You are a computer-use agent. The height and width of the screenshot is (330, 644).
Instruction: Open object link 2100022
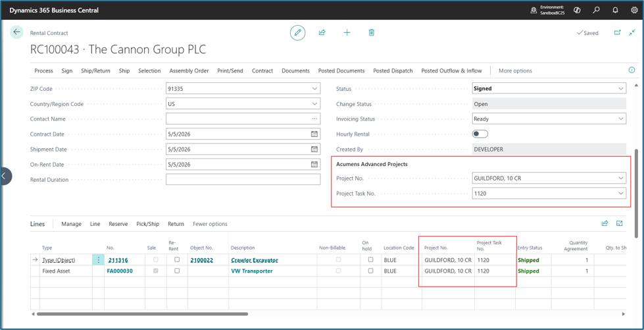201,260
